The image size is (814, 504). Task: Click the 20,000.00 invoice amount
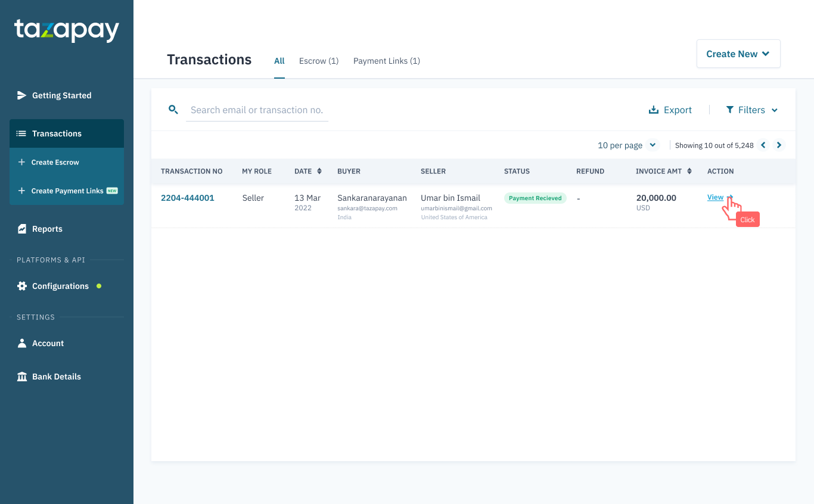[x=656, y=198]
